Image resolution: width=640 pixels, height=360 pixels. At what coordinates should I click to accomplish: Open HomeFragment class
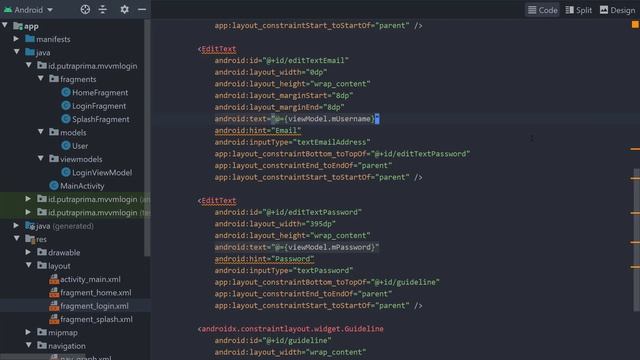click(x=100, y=93)
